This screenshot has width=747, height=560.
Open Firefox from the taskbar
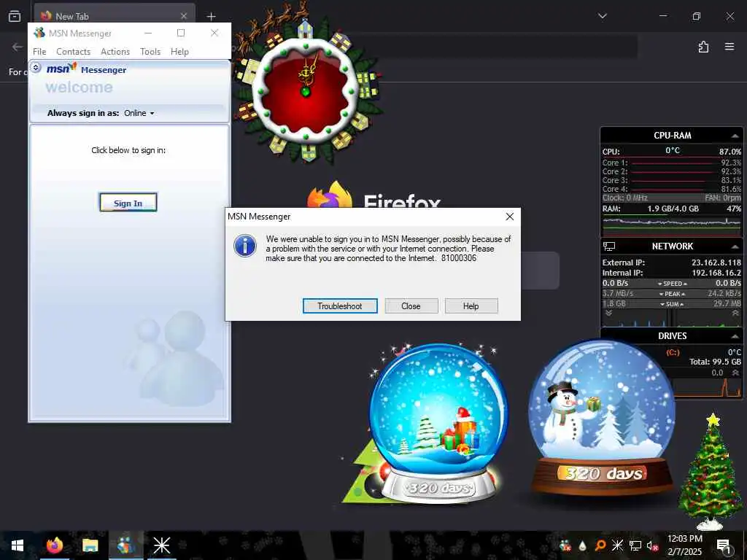tap(55, 545)
